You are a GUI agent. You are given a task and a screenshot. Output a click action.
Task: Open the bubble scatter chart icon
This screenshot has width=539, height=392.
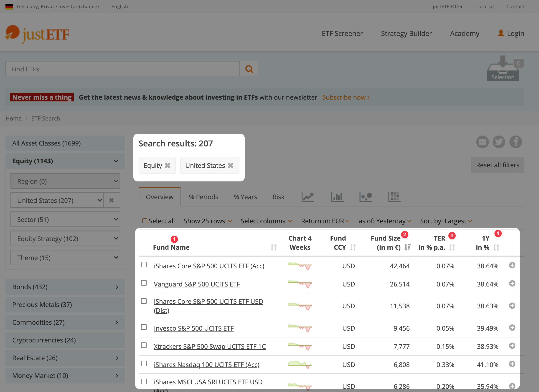[366, 197]
